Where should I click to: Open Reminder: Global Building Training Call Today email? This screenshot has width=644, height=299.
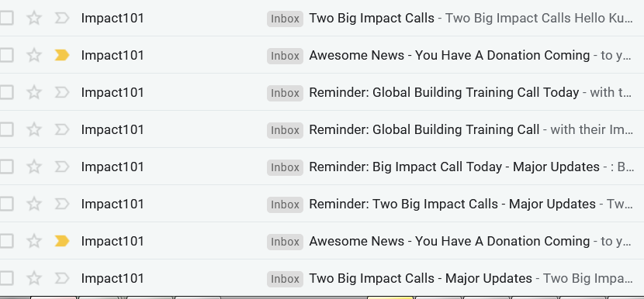(x=444, y=93)
